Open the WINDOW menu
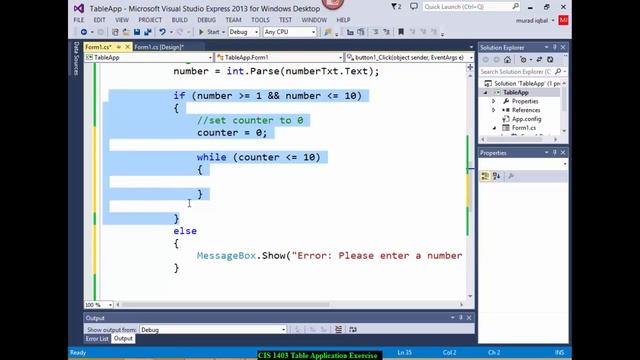Viewport: 640px width, 360px height. click(x=314, y=20)
